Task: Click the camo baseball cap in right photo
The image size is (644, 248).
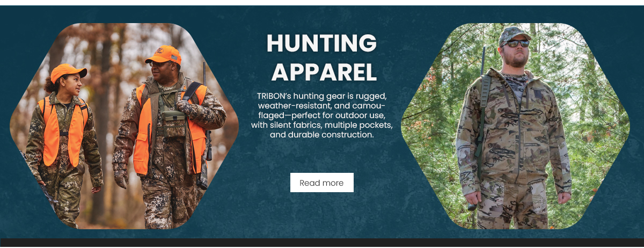Action: 514,34
